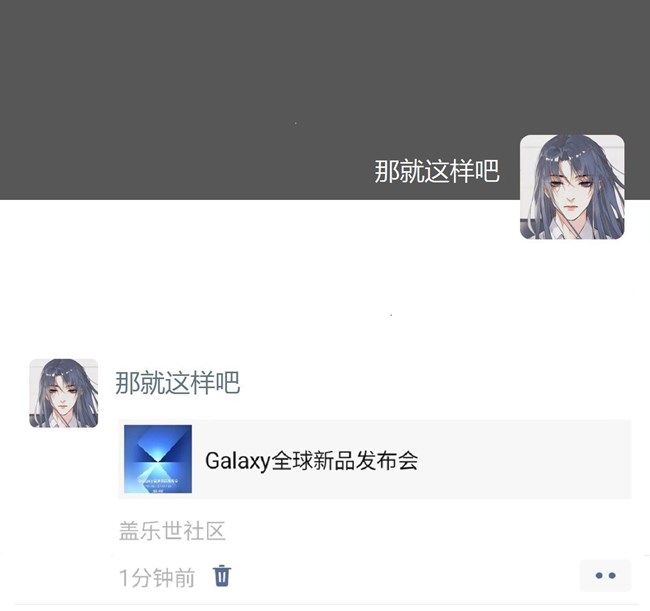Open the Galaxy全球新品发布会 link title
The width and height of the screenshot is (650, 611).
pyautogui.click(x=311, y=460)
